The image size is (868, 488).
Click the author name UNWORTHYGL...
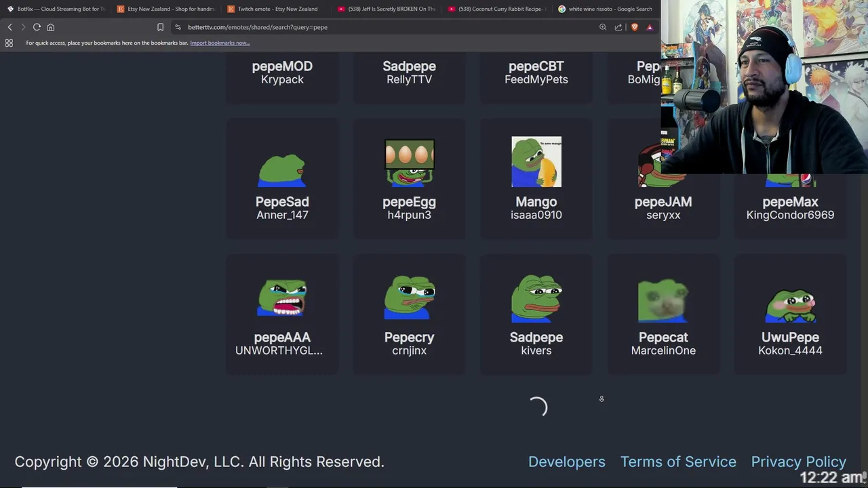[279, 350]
